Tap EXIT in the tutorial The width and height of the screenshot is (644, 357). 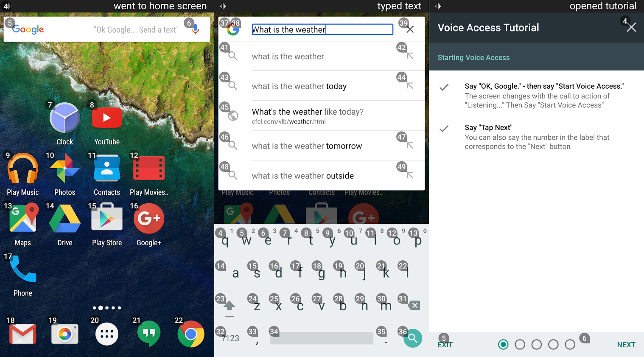(445, 345)
